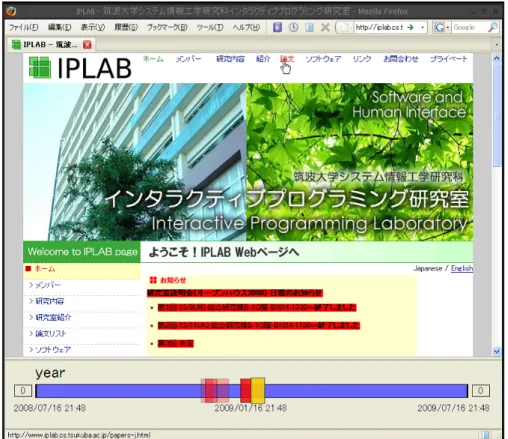Open the ブックマーク(B) menu

click(x=167, y=27)
